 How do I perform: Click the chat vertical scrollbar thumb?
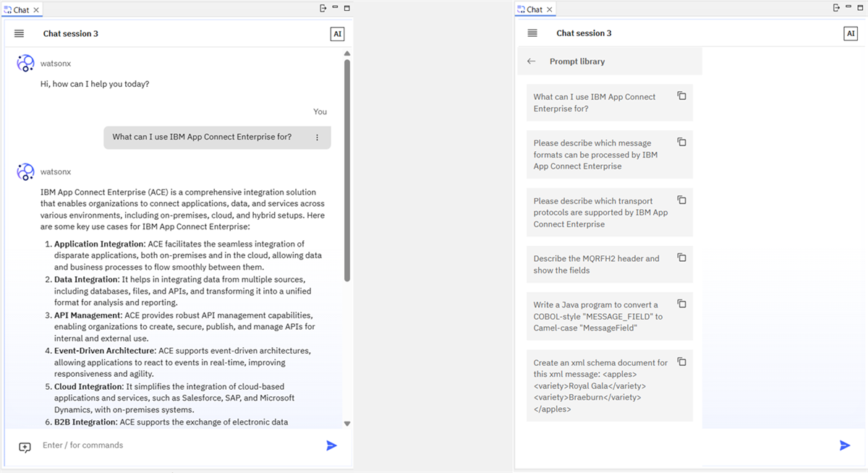point(347,170)
